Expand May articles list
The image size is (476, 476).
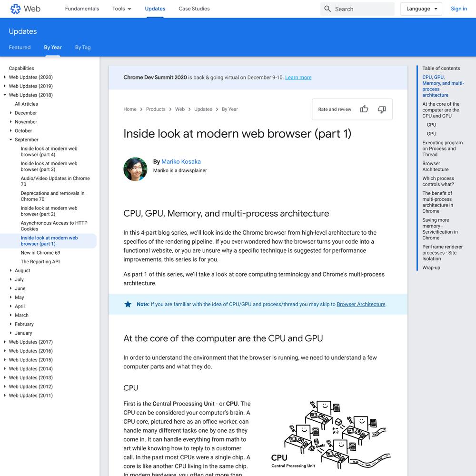[11, 297]
